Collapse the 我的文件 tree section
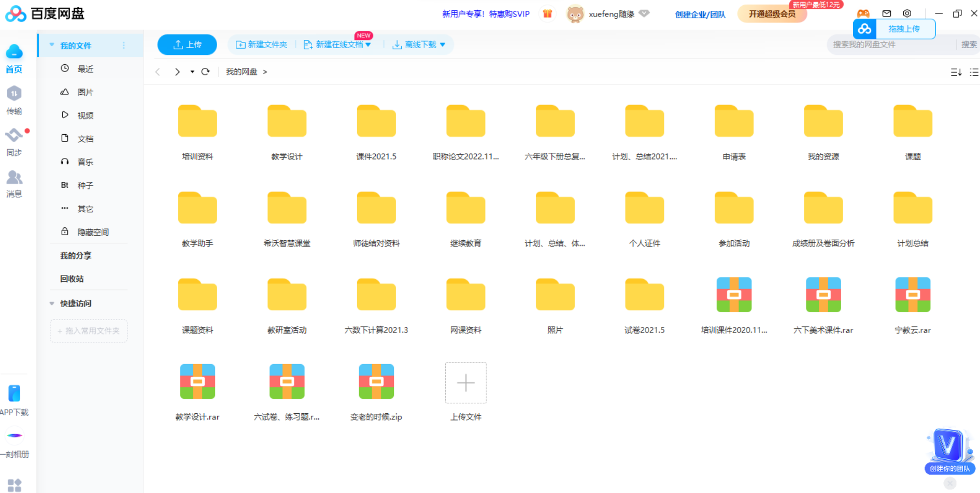The width and height of the screenshot is (980, 493). (x=52, y=45)
